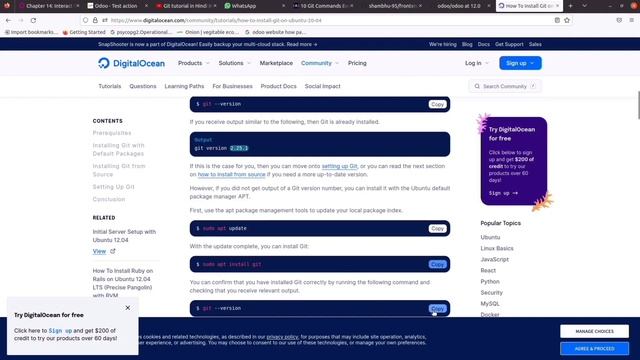Viewport: 640px width, 360px height.
Task: Click the blue Sign up button
Action: [x=520, y=63]
